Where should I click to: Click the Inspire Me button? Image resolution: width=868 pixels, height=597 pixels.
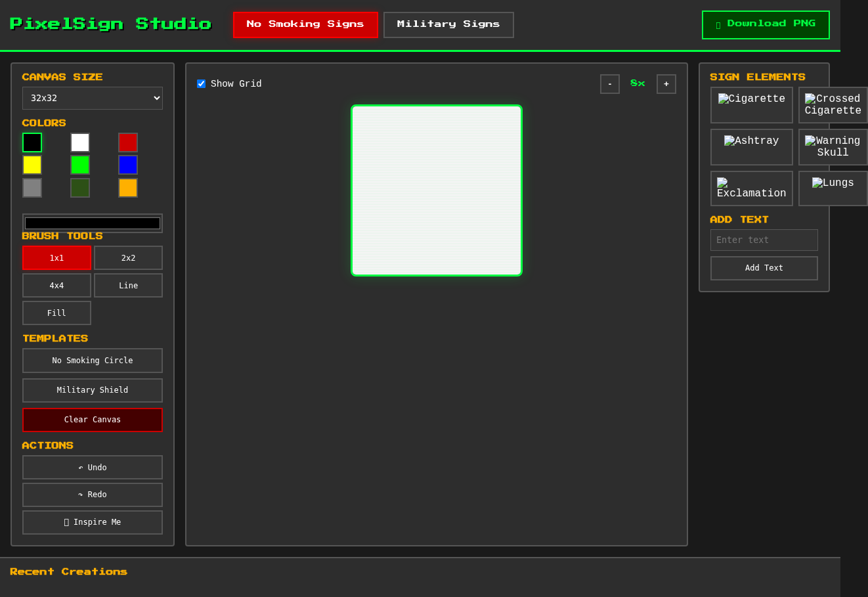coord(92,522)
